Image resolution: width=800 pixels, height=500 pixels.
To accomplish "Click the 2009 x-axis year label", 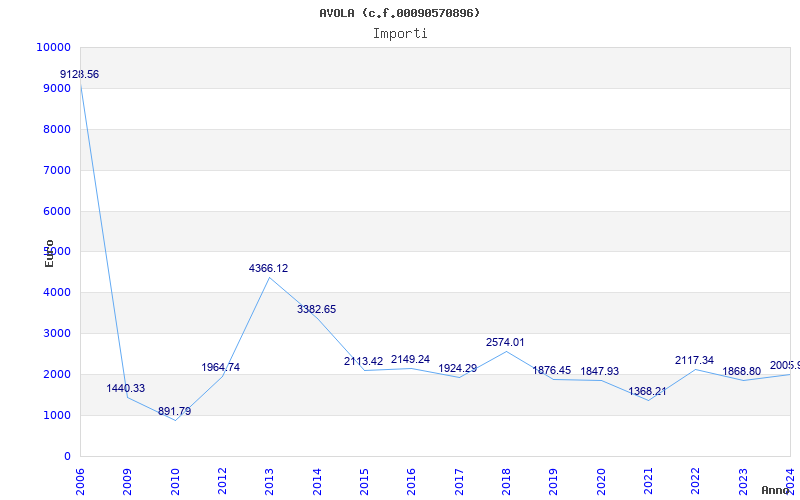I will click(128, 482).
